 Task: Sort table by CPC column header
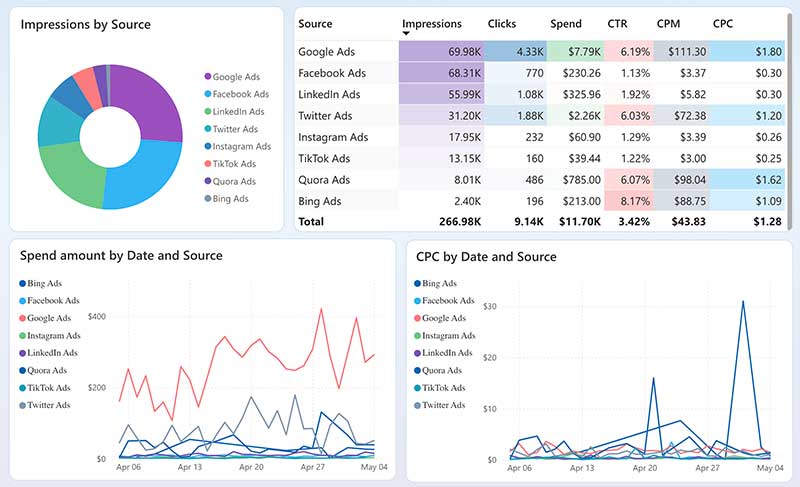(x=722, y=23)
